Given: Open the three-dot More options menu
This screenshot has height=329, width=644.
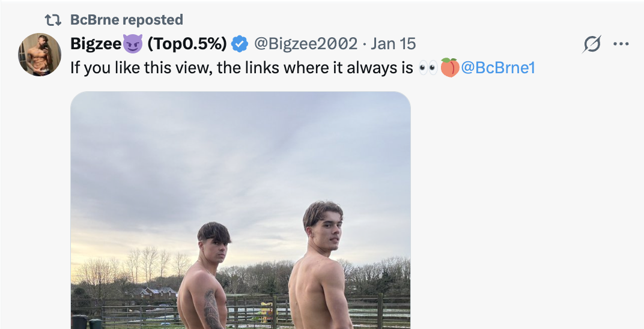Looking at the screenshot, I should click(621, 44).
